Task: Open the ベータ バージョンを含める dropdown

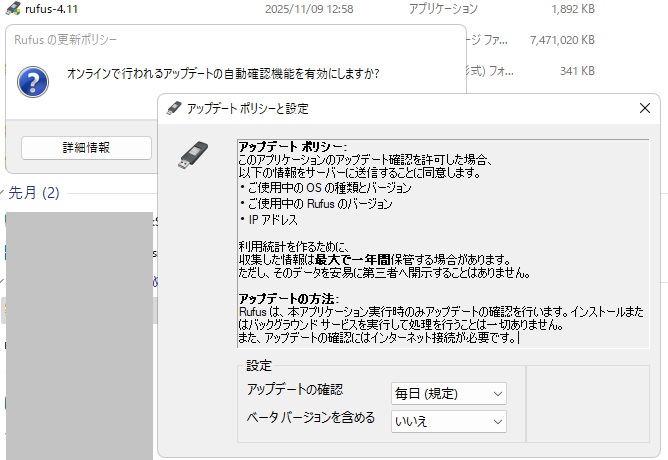Action: pyautogui.click(x=448, y=421)
